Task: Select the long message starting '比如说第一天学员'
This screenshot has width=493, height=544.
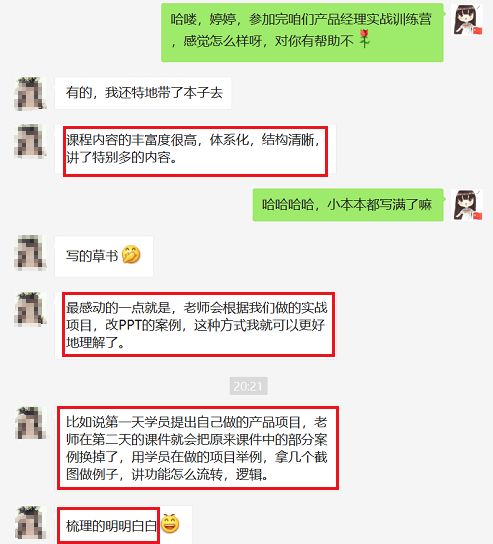Action: tap(198, 448)
